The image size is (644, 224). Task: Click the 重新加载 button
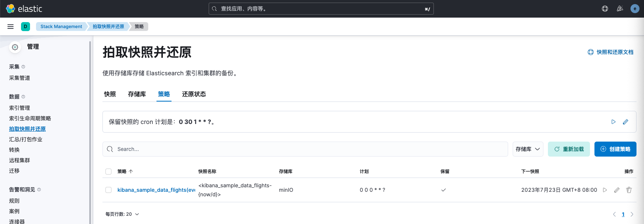click(x=569, y=149)
